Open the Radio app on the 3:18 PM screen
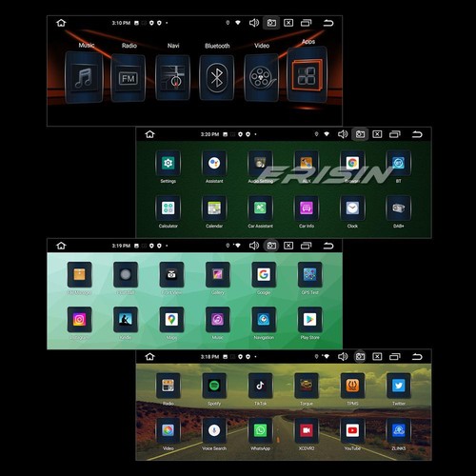 168,386
